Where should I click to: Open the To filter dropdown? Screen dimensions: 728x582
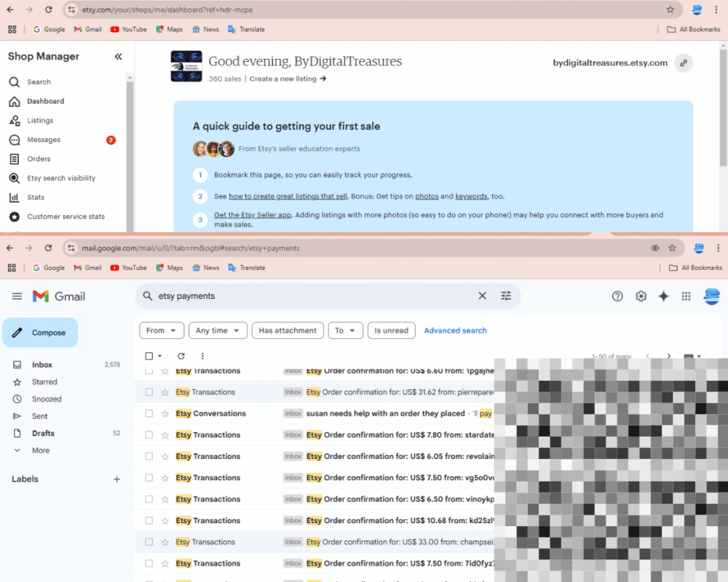pos(345,330)
